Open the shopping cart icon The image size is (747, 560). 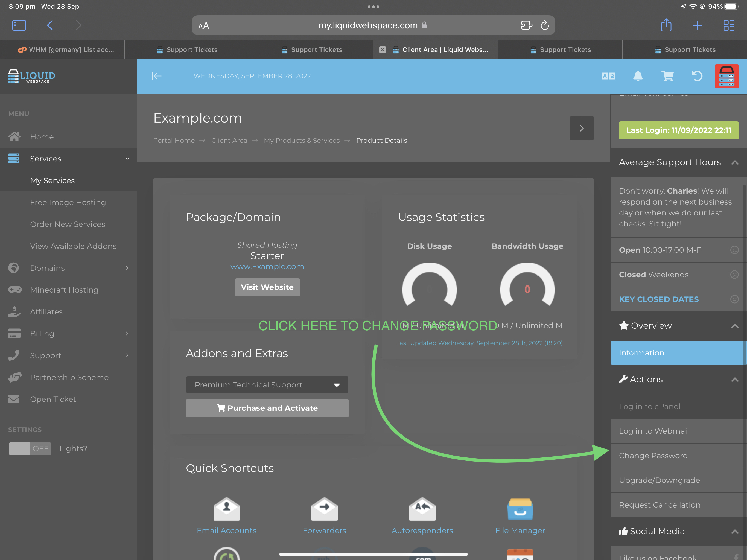tap(667, 76)
